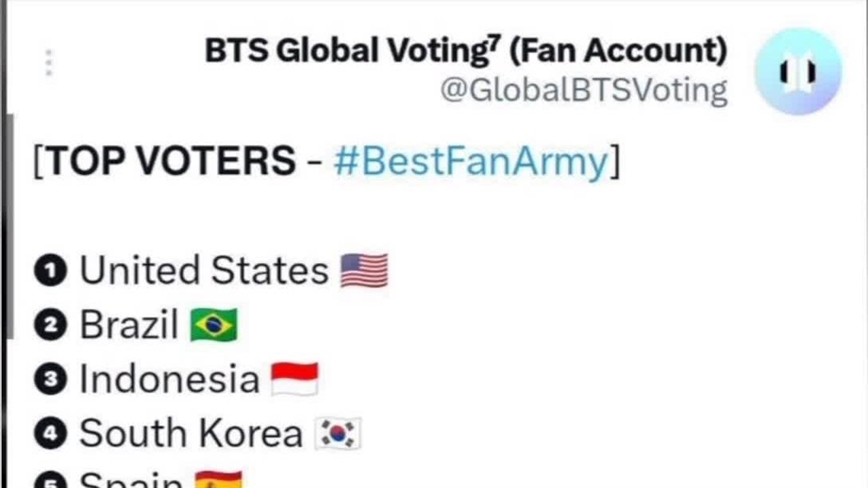Click the BTS Global Voting account name
Image resolution: width=868 pixels, height=488 pixels.
466,51
